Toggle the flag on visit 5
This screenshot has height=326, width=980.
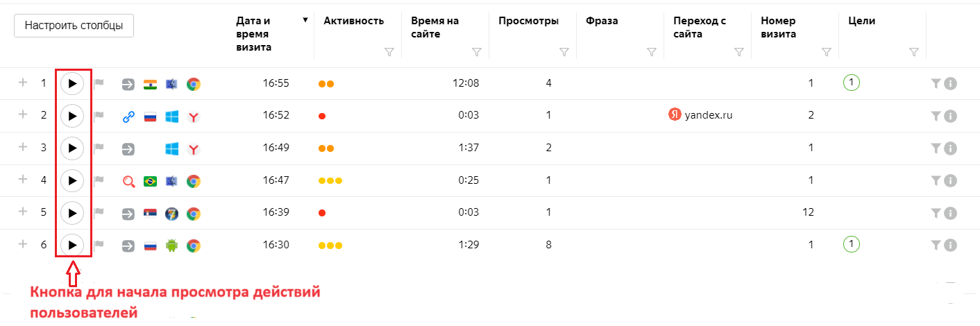pyautogui.click(x=99, y=213)
